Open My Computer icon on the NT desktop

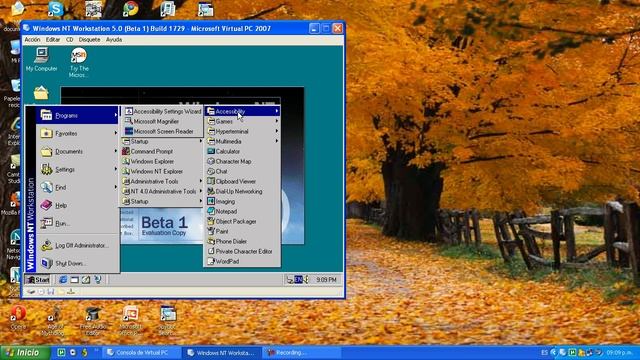(x=41, y=60)
